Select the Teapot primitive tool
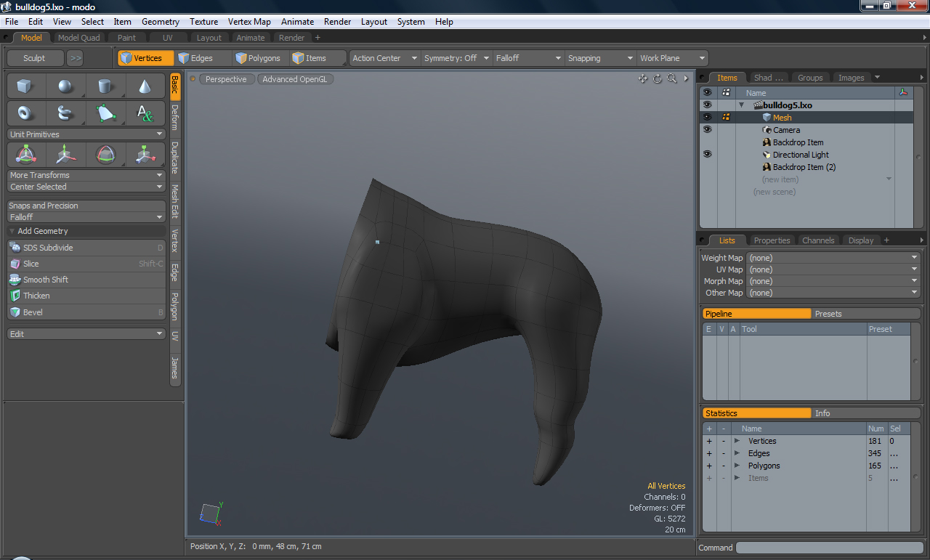The width and height of the screenshot is (930, 560). coord(65,113)
